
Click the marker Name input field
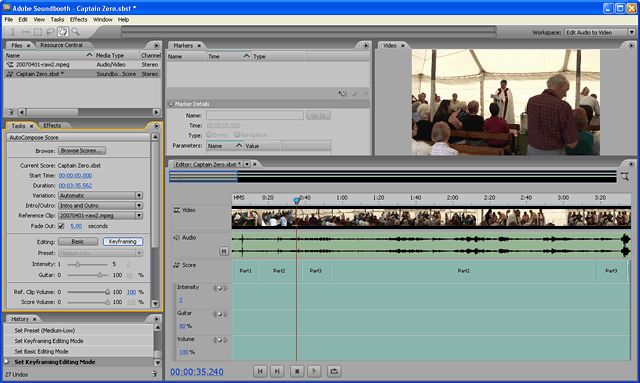point(255,115)
